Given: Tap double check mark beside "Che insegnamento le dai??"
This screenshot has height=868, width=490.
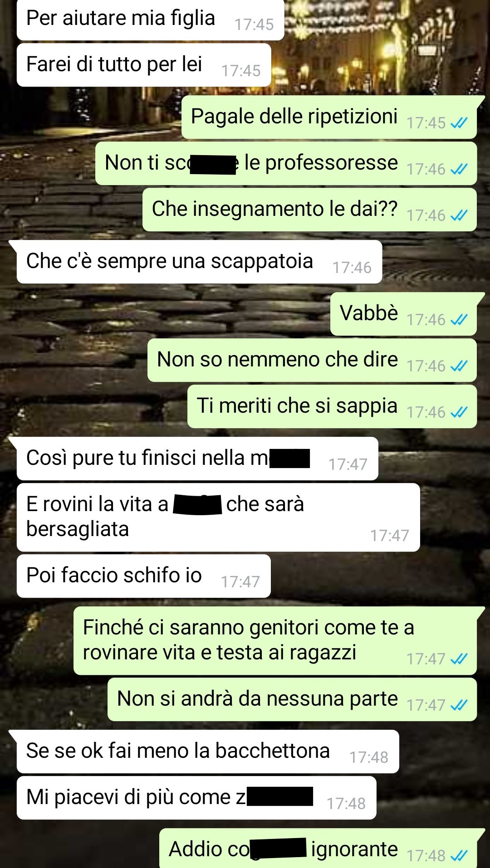Looking at the screenshot, I should click(459, 215).
